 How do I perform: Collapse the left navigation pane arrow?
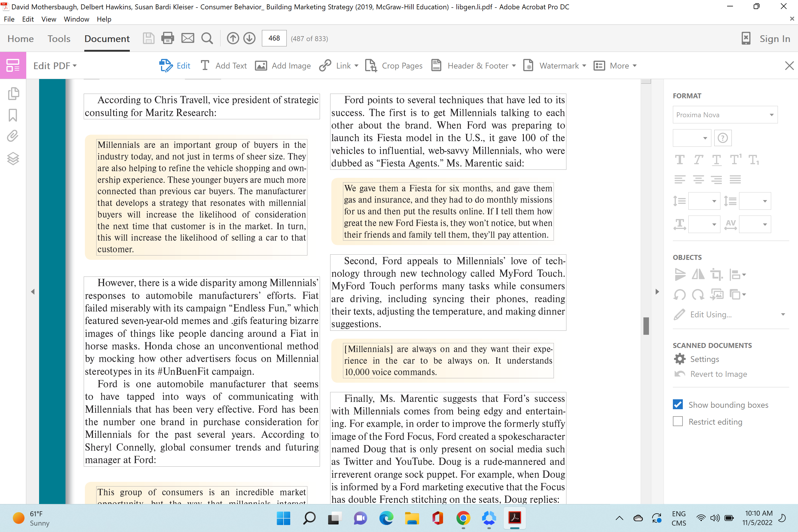[33, 291]
